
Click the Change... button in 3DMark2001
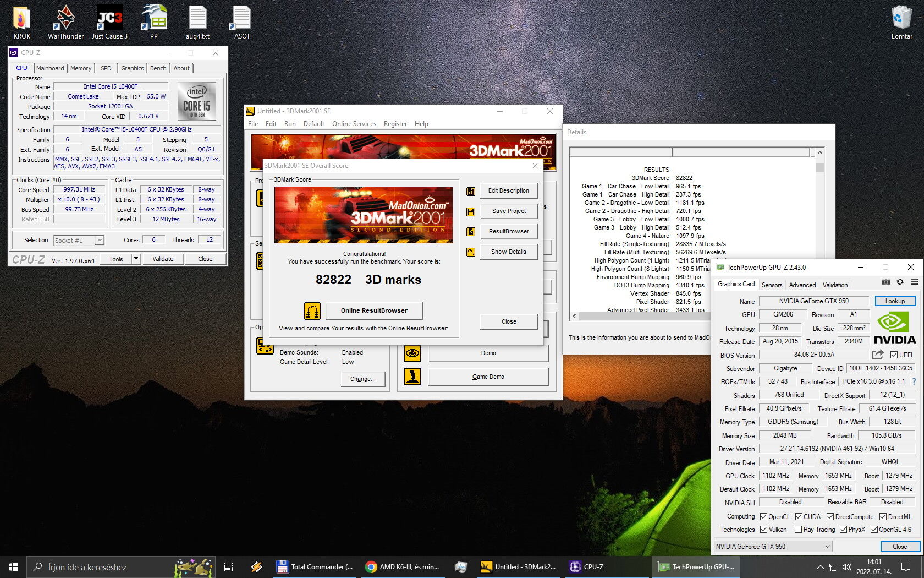tap(363, 379)
